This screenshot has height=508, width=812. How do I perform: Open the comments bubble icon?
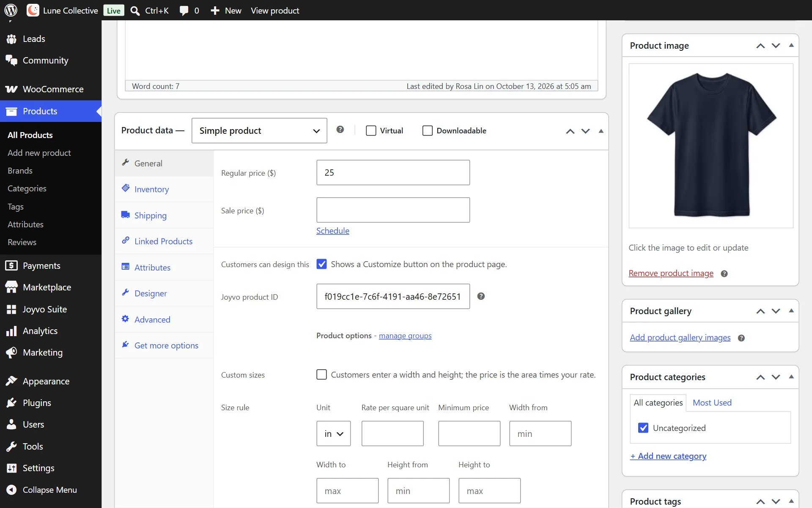[184, 11]
